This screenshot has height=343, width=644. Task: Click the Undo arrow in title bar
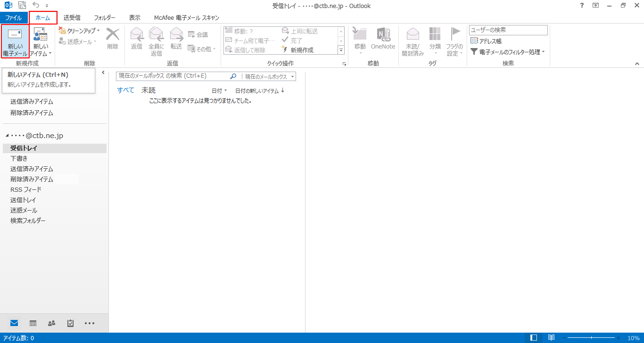[x=36, y=6]
